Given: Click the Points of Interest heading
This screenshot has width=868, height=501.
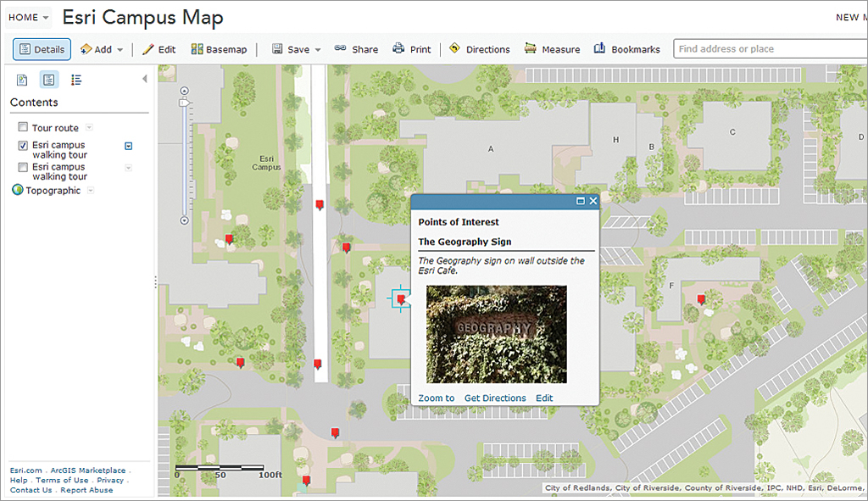Looking at the screenshot, I should click(x=459, y=222).
